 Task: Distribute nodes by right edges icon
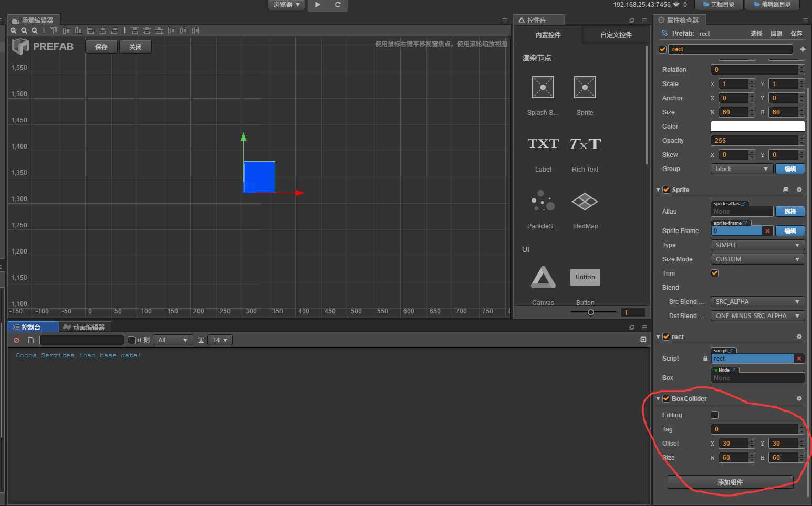point(195,30)
